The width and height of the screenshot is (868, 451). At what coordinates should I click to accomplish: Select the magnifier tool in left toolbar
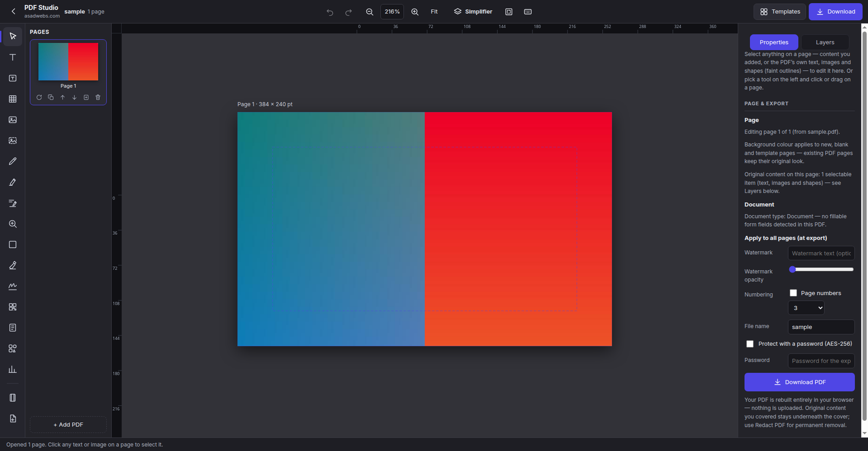pos(12,224)
